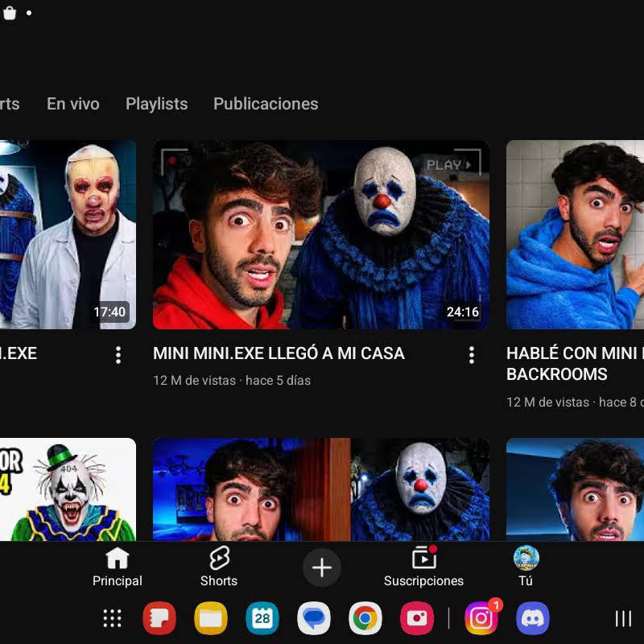Tap the plus create button

[x=321, y=568]
